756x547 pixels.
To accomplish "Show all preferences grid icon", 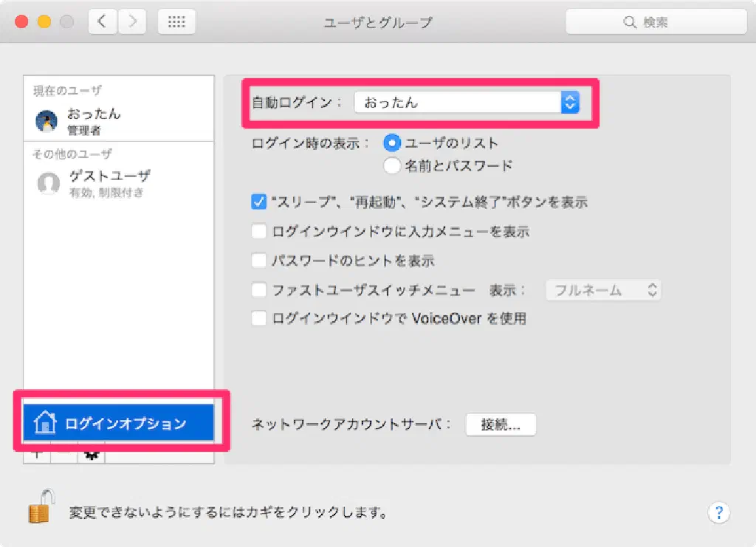I will tap(176, 22).
